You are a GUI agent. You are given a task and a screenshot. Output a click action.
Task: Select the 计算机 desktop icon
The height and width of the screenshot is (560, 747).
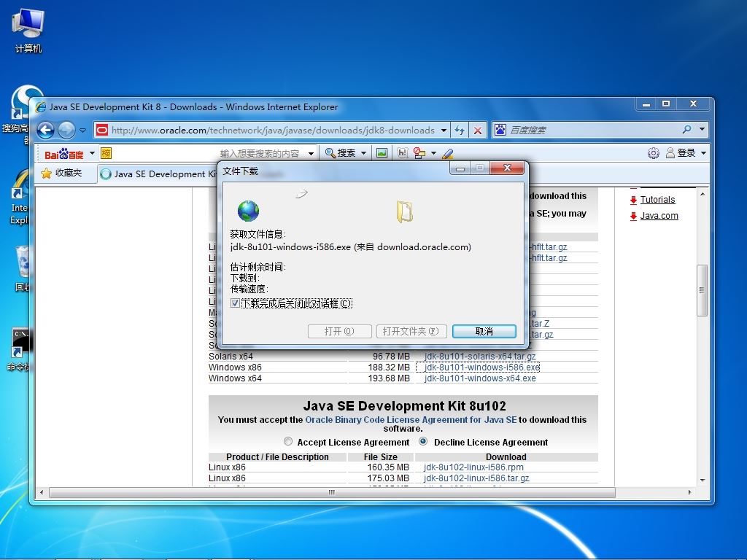[x=28, y=31]
